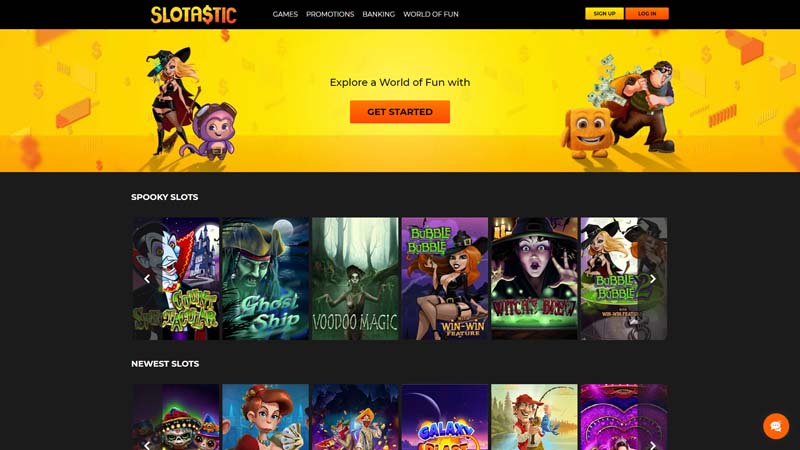This screenshot has height=450, width=800.
Task: Open the Games menu
Action: [285, 14]
